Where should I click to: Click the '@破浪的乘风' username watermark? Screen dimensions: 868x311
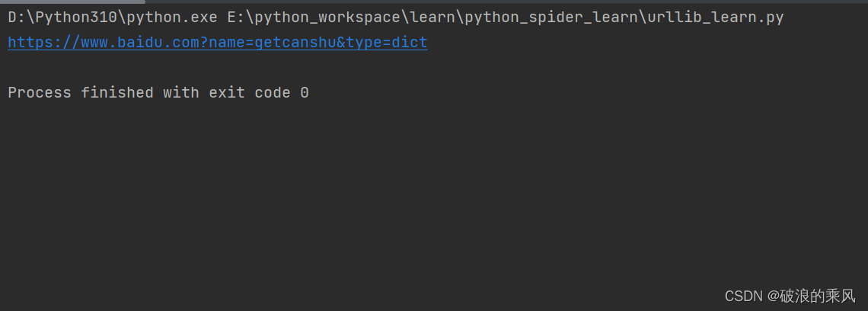point(812,296)
